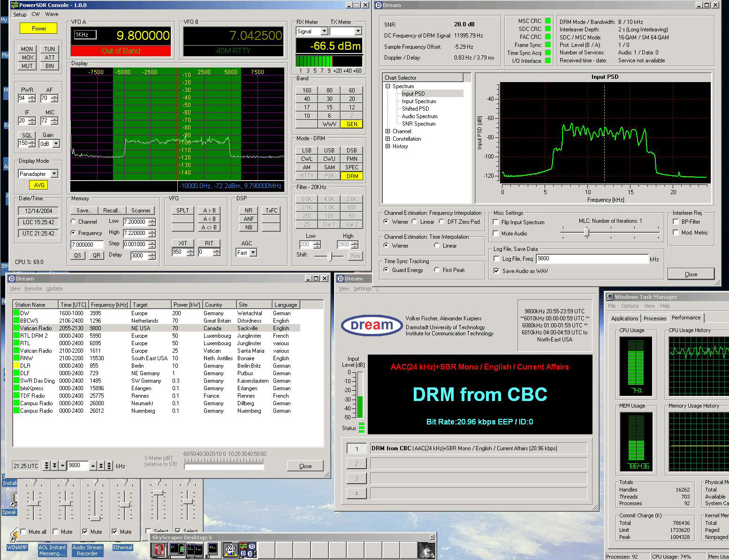Open the Opera icon in SkyScraper Desktop bar
Viewport: 729px width, 560px height.
(159, 550)
